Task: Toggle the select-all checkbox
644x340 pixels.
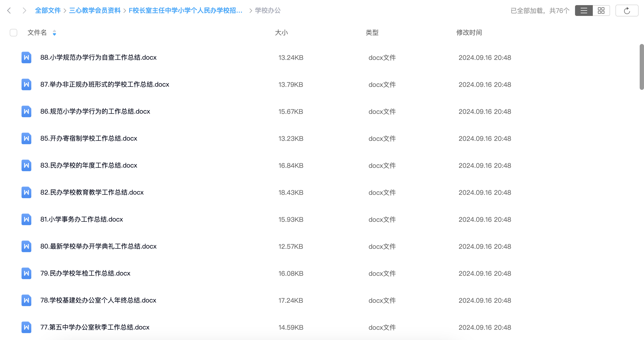Action: [13, 33]
